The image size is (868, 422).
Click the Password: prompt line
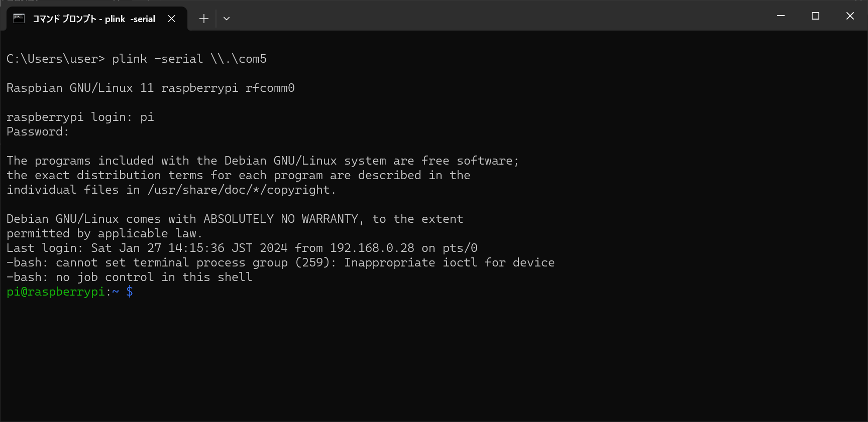tap(37, 131)
